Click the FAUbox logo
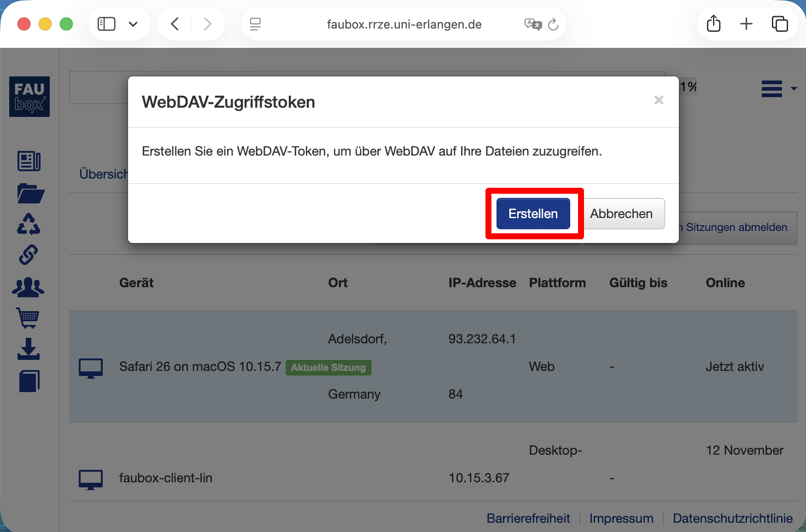806x532 pixels. (x=29, y=97)
